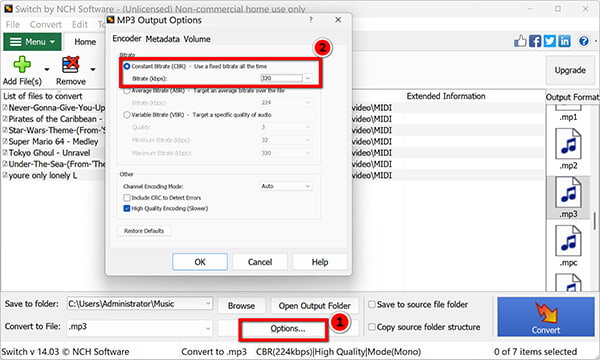Click the Remove files icon
Image resolution: width=600 pixels, height=360 pixels.
(71, 64)
